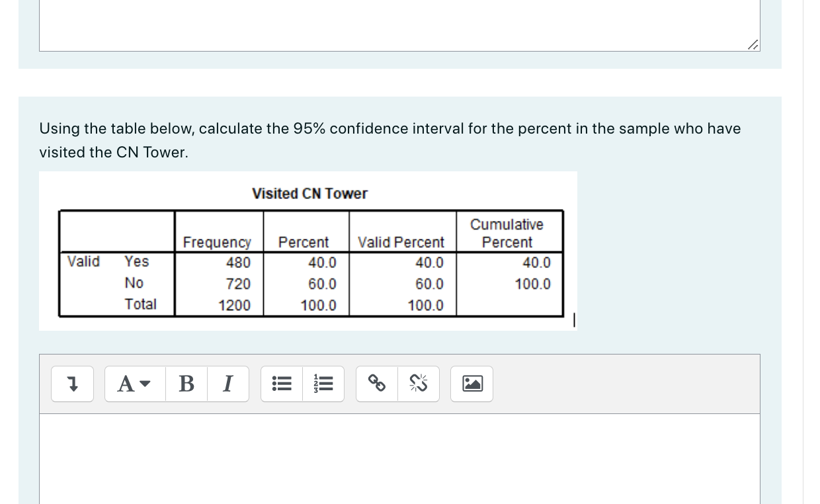Click the ordered list toolbar button
The width and height of the screenshot is (820, 504).
(x=323, y=384)
